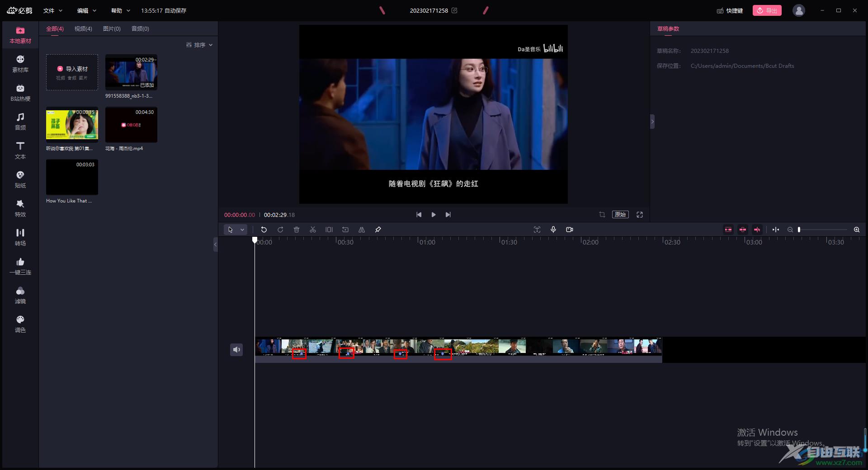The height and width of the screenshot is (470, 868).
Task: Click the mirror flip icon in toolbar
Action: [362, 230]
